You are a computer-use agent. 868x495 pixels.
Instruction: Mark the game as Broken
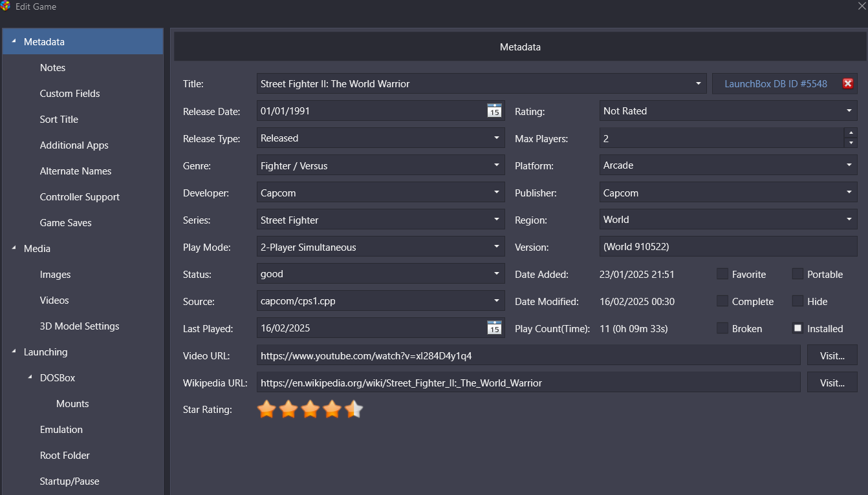[722, 328]
